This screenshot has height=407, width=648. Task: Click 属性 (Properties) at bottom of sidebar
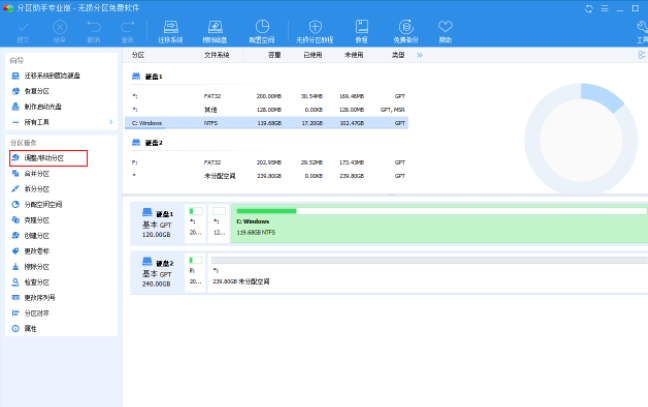click(x=30, y=328)
